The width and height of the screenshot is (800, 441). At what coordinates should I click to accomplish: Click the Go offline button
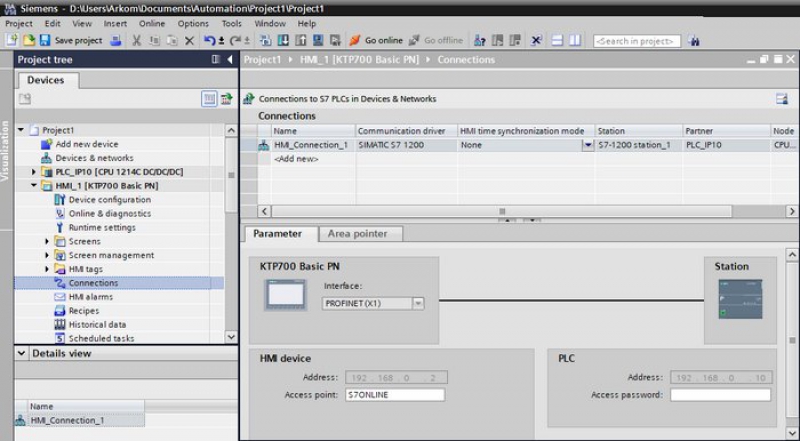436,40
